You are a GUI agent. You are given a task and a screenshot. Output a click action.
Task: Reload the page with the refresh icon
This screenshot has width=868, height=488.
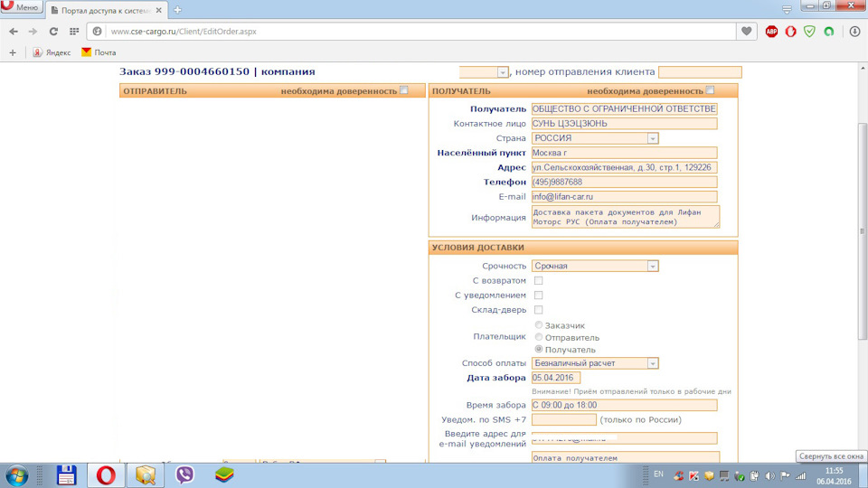click(53, 32)
